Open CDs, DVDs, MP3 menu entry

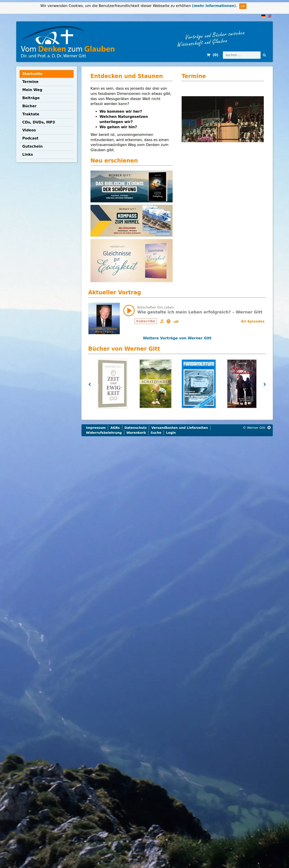pos(46,122)
